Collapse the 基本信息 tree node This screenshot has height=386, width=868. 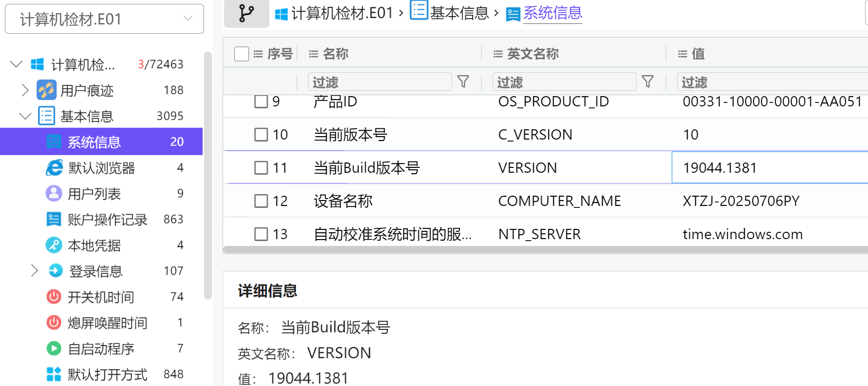tap(25, 116)
